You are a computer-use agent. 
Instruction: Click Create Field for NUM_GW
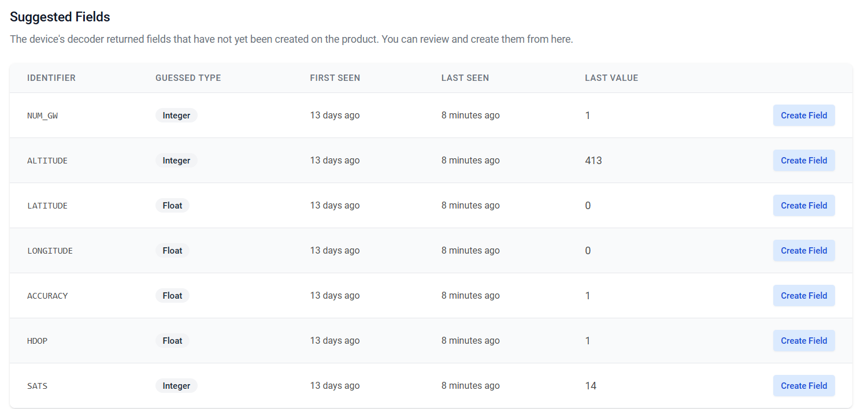coord(803,116)
